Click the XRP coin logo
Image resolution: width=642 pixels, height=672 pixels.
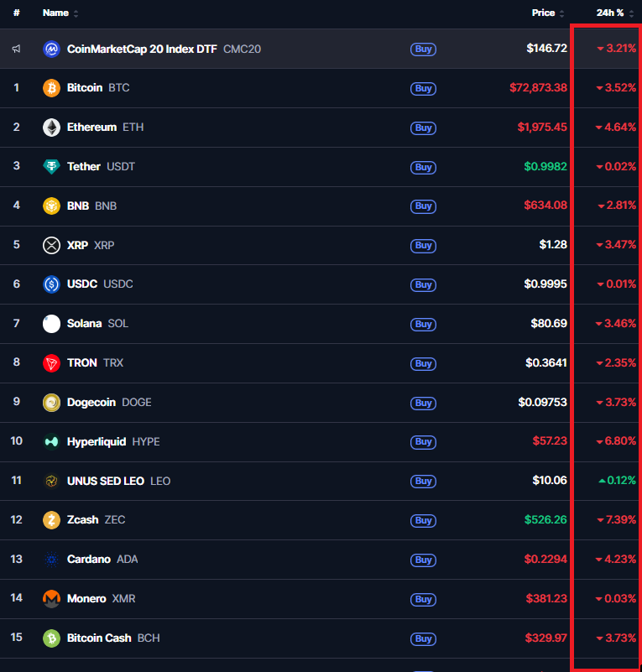click(x=51, y=246)
